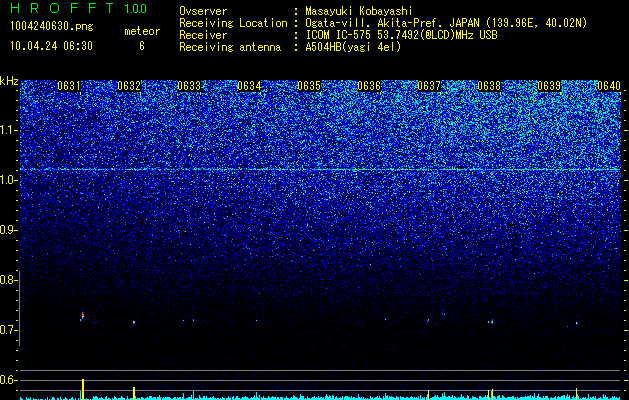Click time marker 0631
Image resolution: width=629 pixels, height=400 pixels.
pyautogui.click(x=69, y=86)
